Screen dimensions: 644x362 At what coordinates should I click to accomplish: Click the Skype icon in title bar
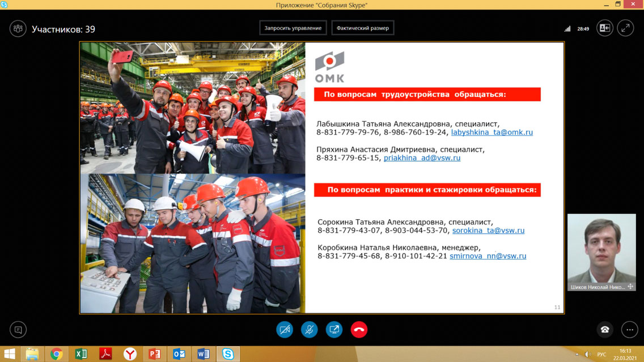click(x=4, y=5)
